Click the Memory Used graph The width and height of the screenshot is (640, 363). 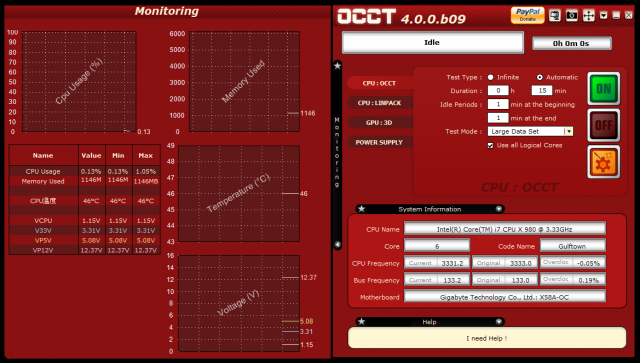point(244,82)
